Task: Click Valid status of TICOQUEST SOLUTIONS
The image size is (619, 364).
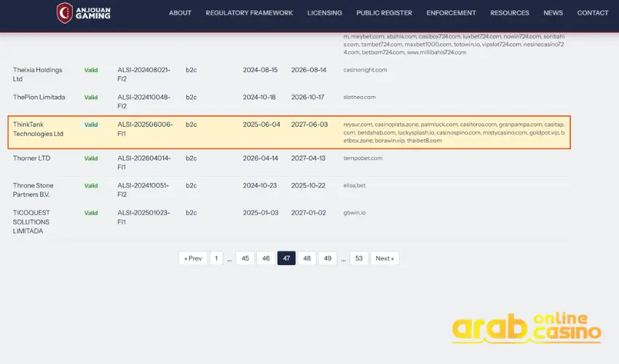Action: 91,213
